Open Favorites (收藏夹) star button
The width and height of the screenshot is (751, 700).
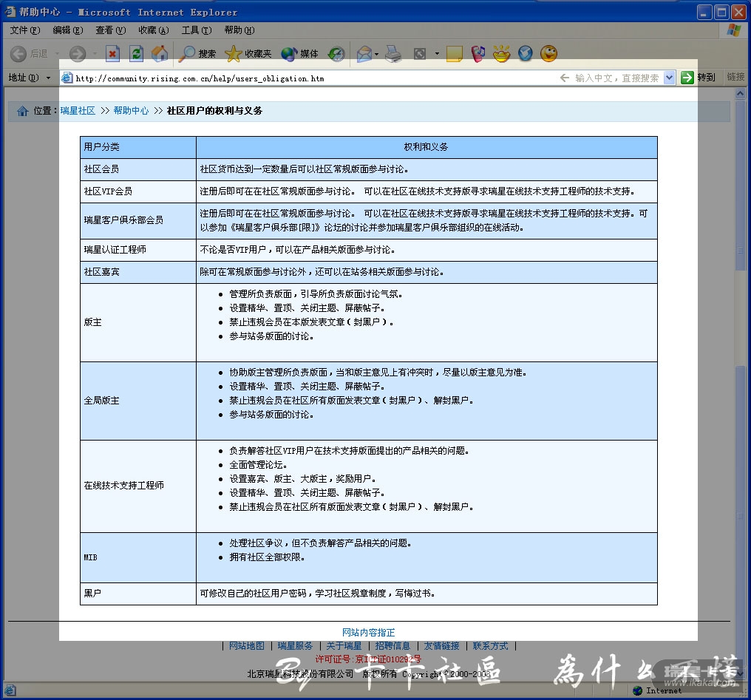(248, 54)
